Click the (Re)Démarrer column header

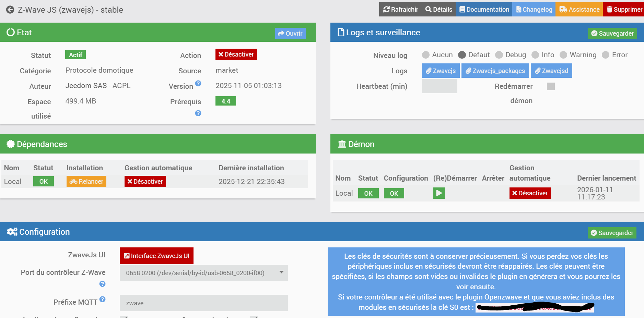click(455, 178)
